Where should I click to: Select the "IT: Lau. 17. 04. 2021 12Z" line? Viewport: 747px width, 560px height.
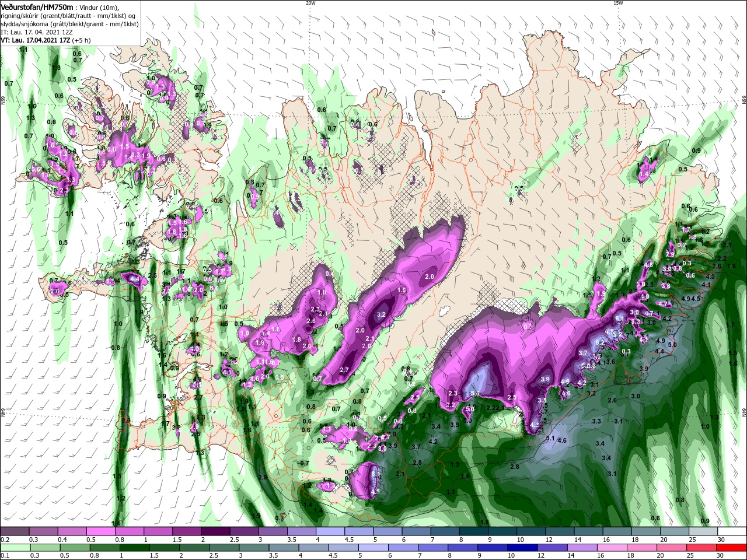36,32
